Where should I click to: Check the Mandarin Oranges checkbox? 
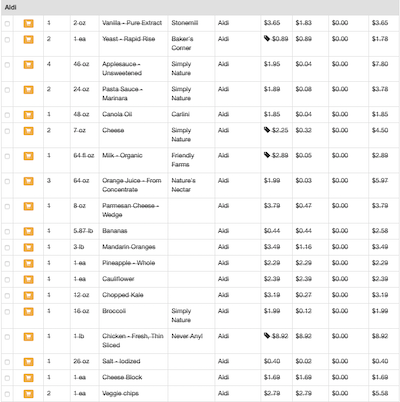coord(7,247)
